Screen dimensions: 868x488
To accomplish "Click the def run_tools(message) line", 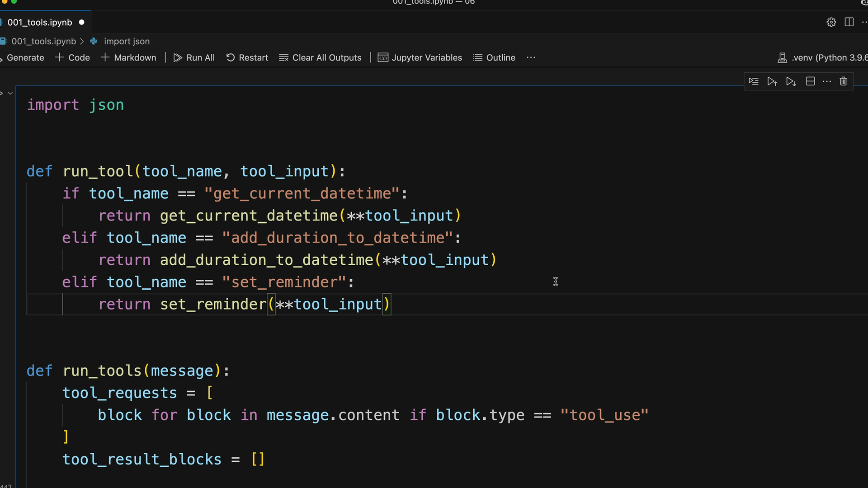I will 128,371.
